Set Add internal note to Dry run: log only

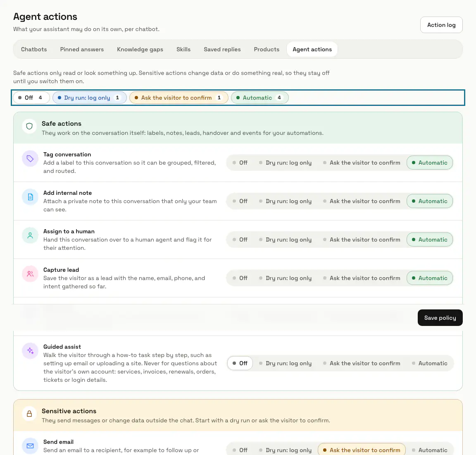(286, 201)
